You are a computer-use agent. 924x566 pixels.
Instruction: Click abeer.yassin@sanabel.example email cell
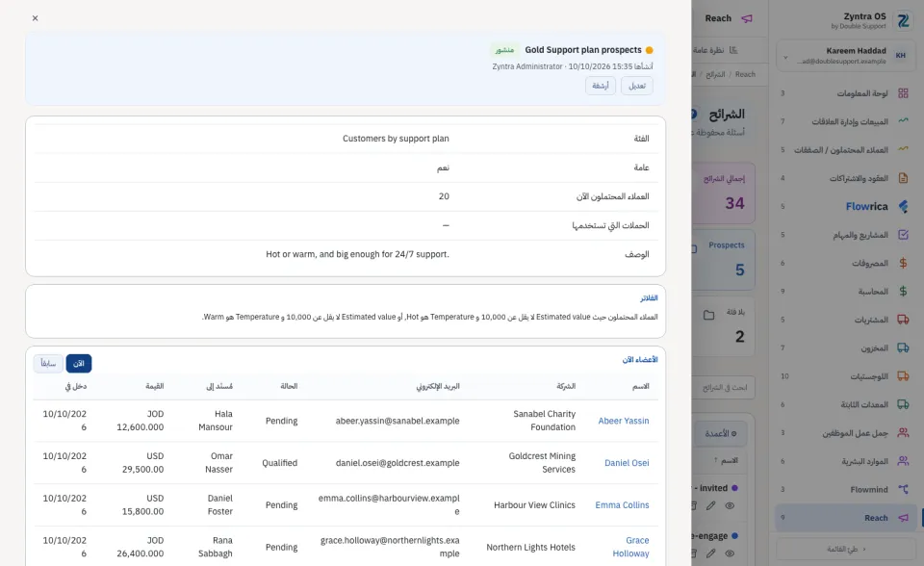pos(398,421)
